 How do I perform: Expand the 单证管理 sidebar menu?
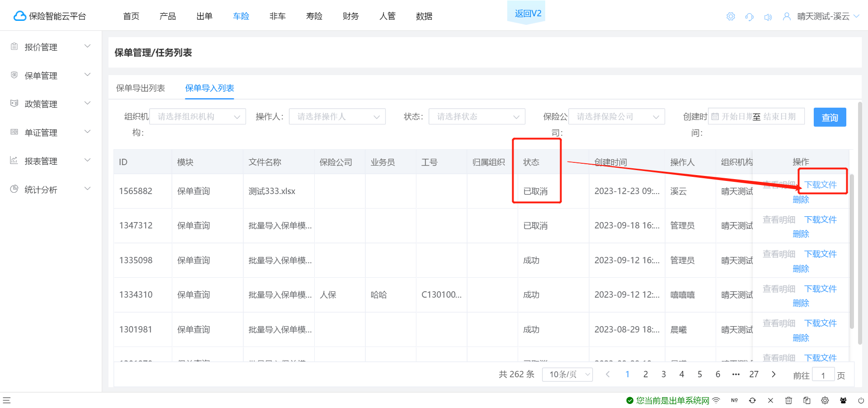[88, 132]
